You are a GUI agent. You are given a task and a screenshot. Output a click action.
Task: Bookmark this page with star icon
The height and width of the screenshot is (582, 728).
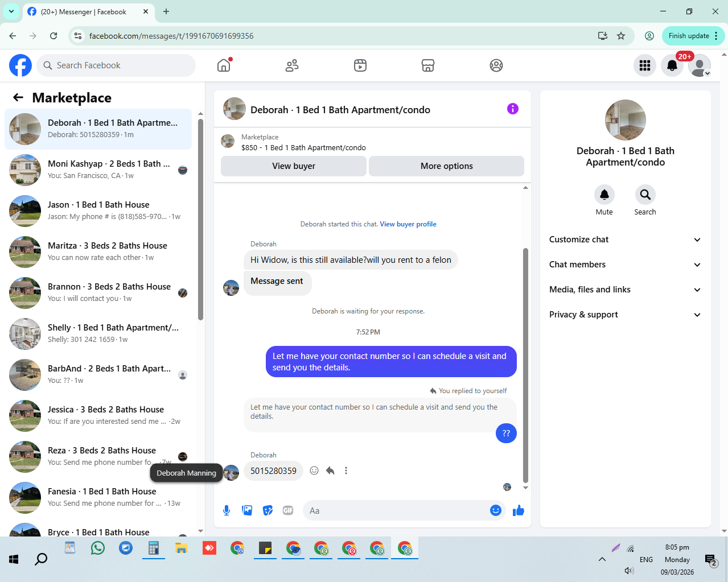coord(621,36)
